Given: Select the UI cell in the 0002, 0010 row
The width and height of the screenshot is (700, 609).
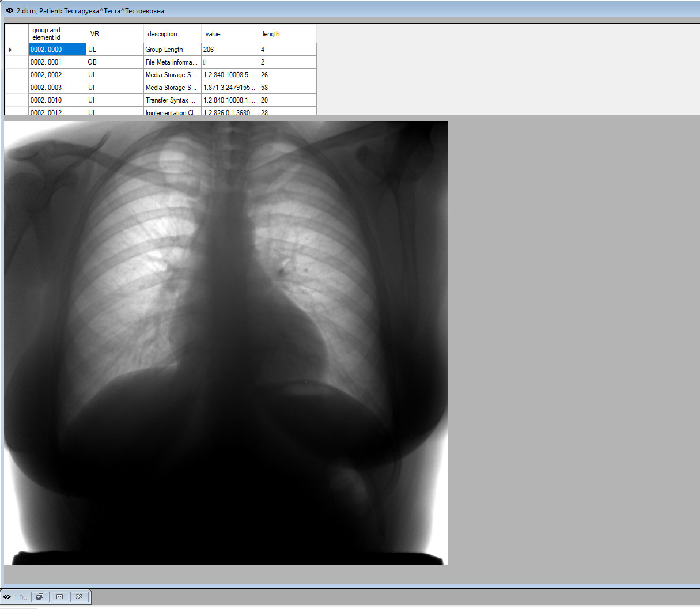Looking at the screenshot, I should 115,100.
